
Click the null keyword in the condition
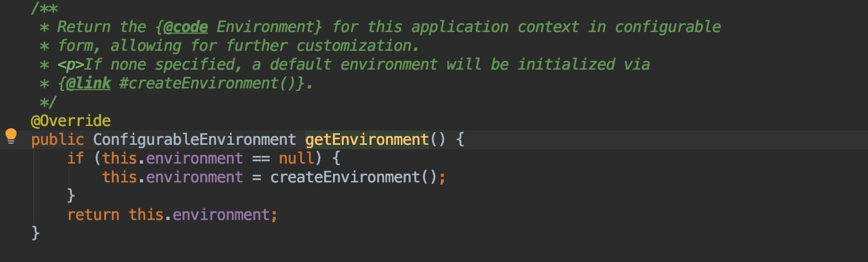(x=296, y=159)
